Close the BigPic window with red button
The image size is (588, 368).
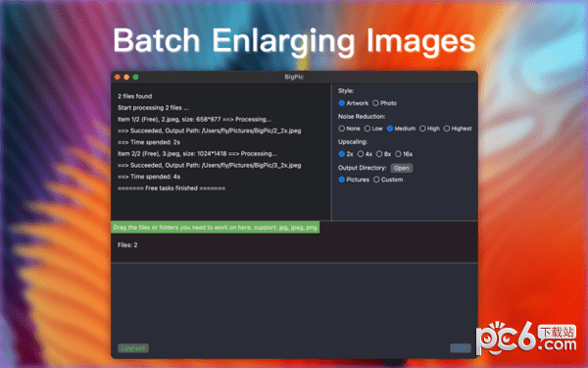point(118,77)
